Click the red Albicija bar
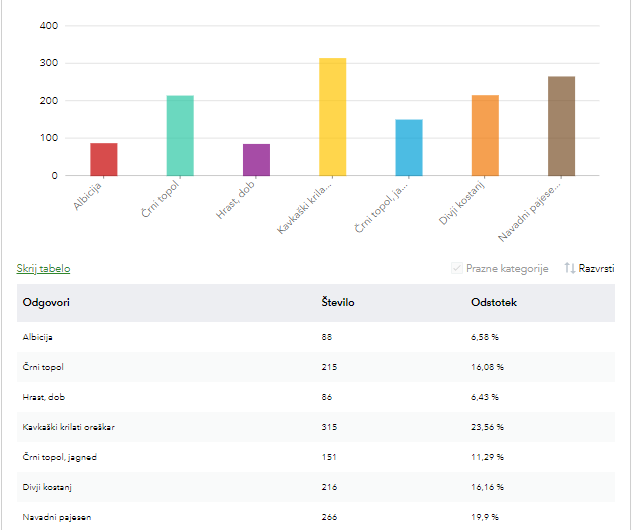This screenshot has width=632, height=530. 104,159
